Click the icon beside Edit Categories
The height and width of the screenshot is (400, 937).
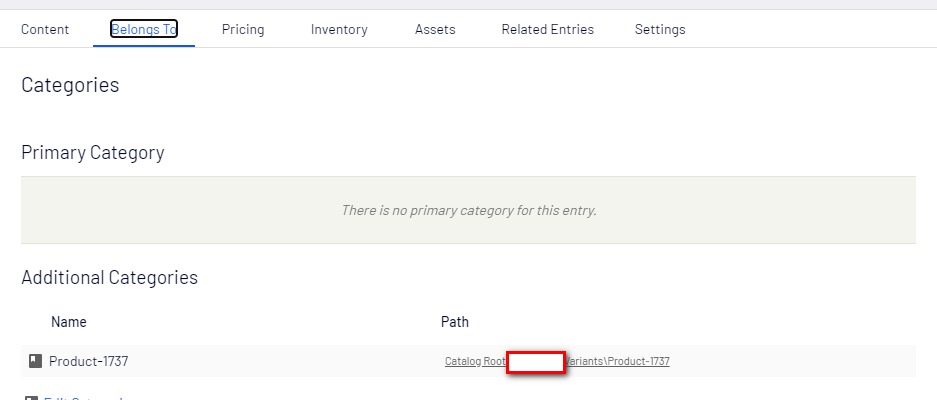coord(30,398)
